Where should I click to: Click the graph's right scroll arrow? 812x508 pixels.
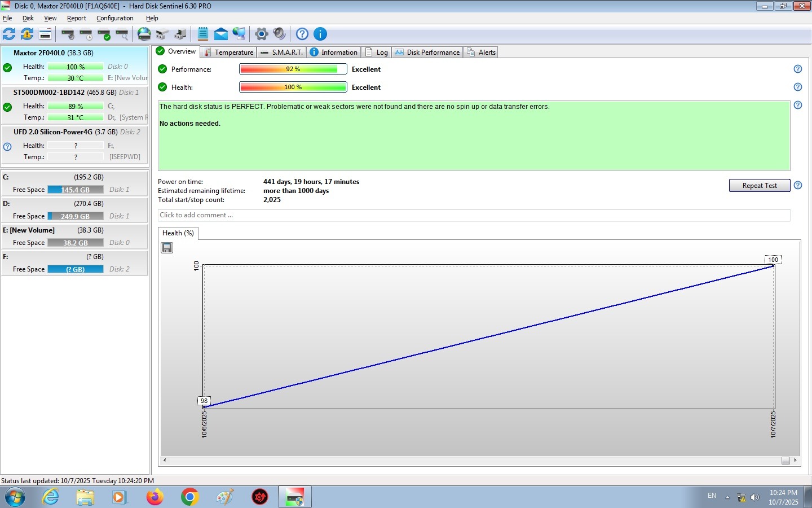[795, 460]
